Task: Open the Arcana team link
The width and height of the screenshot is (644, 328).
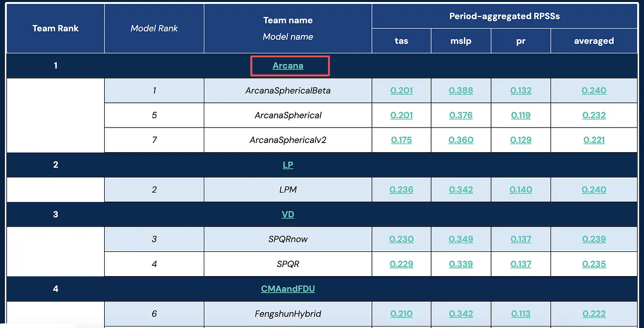Action: coord(288,65)
